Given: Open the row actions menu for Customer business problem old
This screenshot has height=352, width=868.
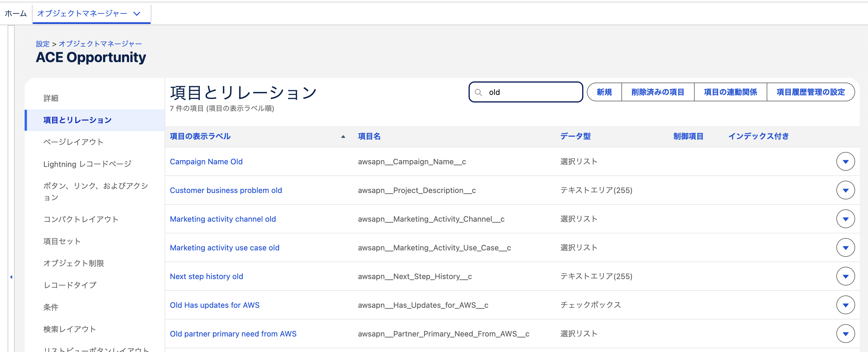Looking at the screenshot, I should click(845, 190).
